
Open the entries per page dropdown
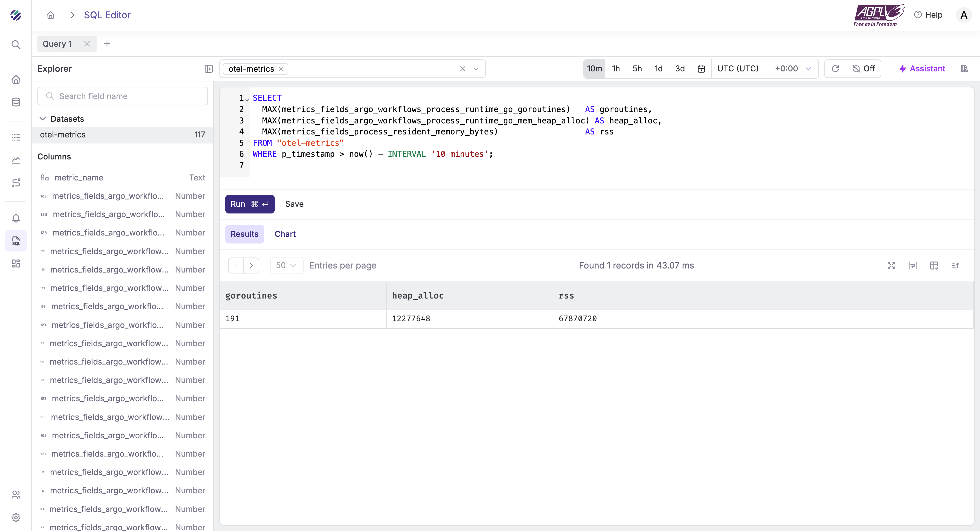[286, 265]
